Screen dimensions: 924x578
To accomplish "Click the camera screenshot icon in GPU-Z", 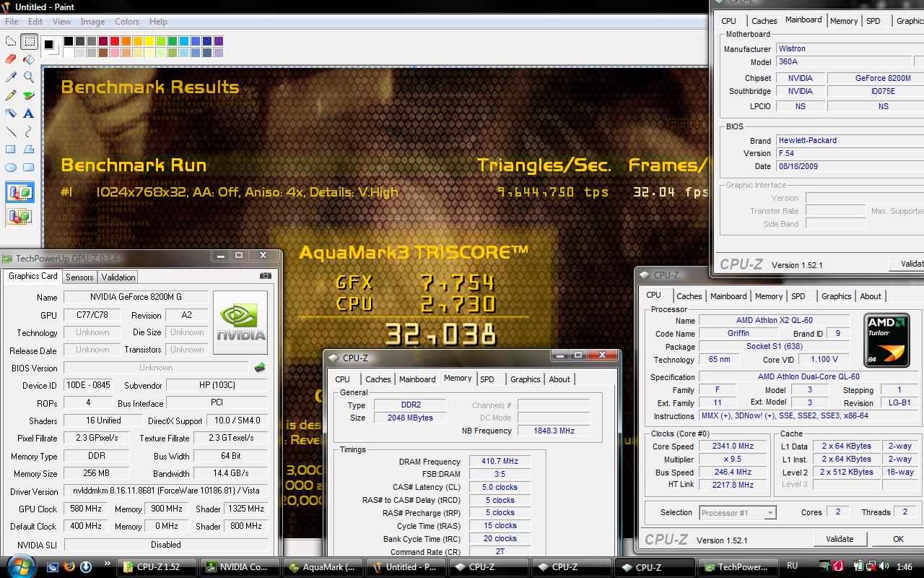I will [266, 276].
